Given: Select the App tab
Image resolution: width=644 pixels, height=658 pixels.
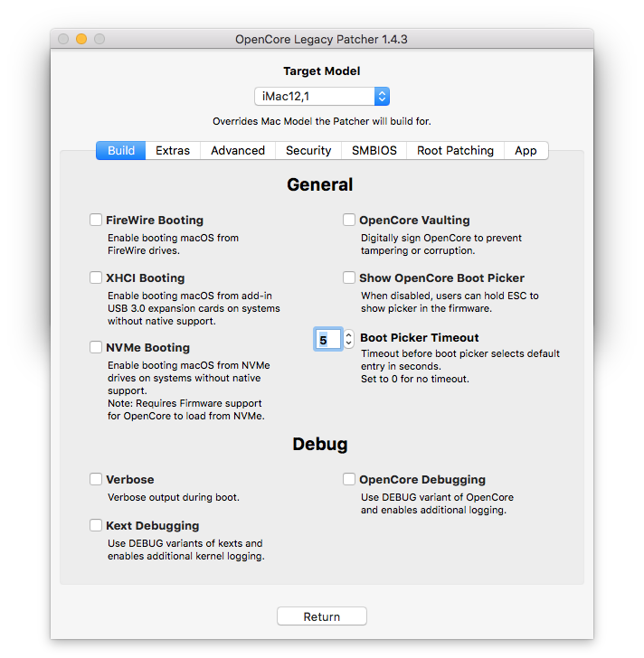Looking at the screenshot, I should pyautogui.click(x=526, y=151).
